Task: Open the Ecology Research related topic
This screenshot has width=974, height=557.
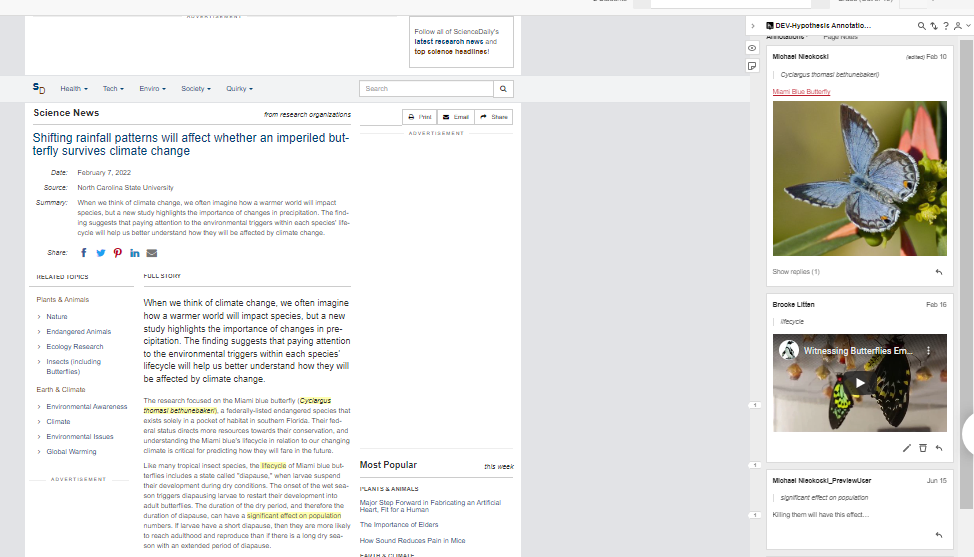Action: click(x=75, y=346)
